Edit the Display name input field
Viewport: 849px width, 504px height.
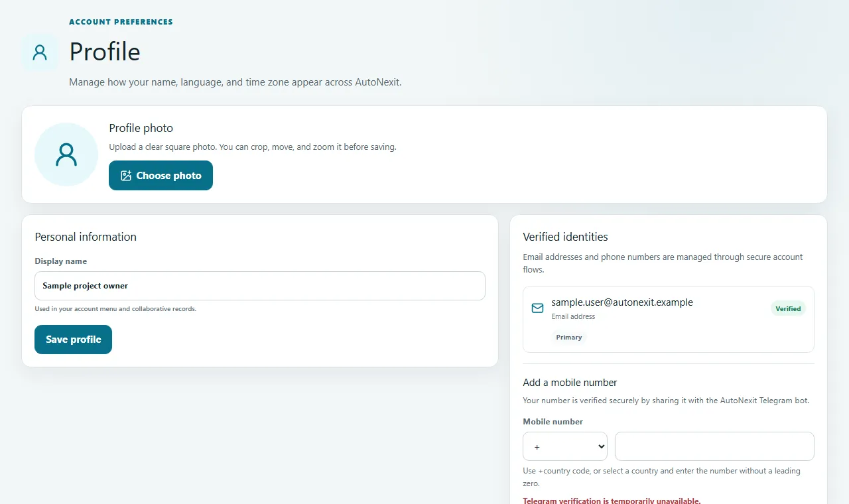260,286
